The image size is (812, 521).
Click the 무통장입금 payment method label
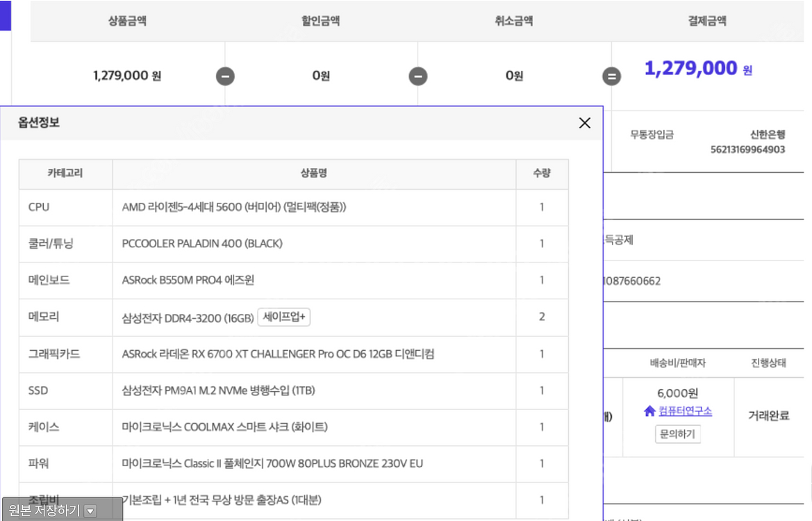pyautogui.click(x=652, y=135)
